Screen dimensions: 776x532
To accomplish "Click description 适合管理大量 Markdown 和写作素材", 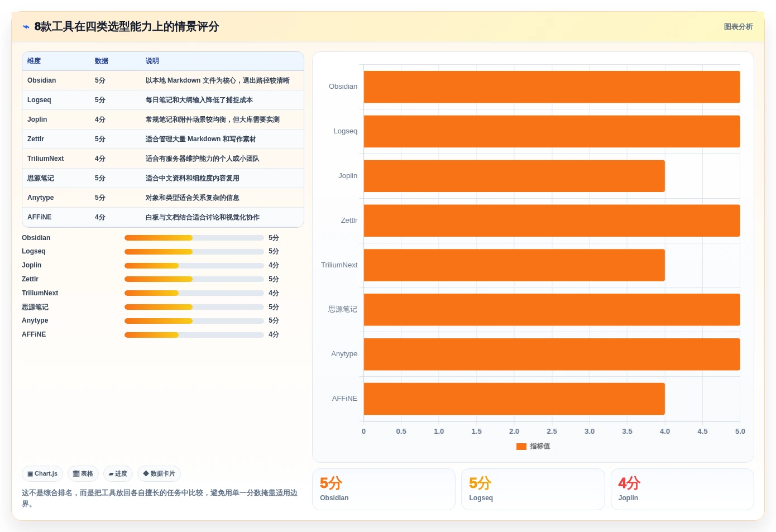I will pos(201,139).
